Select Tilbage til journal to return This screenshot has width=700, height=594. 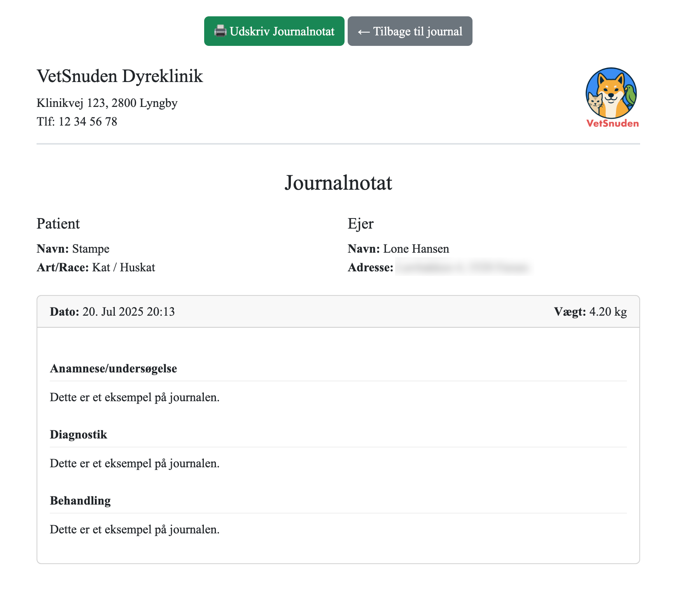410,31
